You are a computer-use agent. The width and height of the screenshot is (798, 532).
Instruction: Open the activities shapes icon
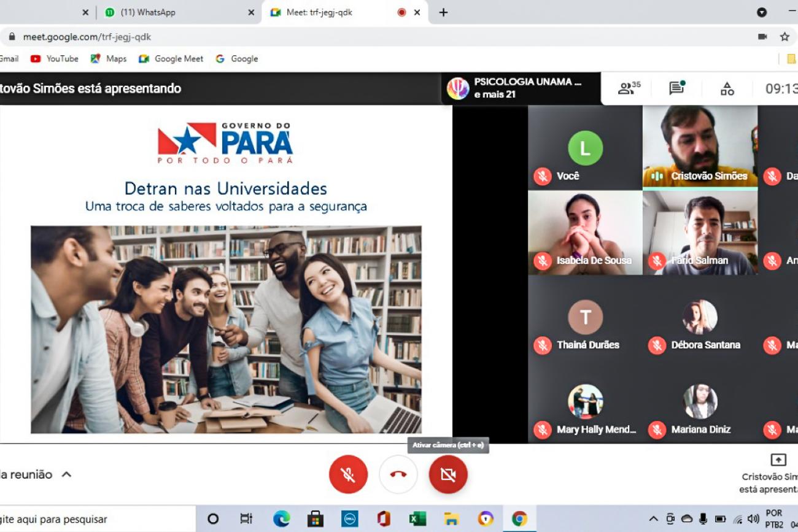(x=727, y=89)
